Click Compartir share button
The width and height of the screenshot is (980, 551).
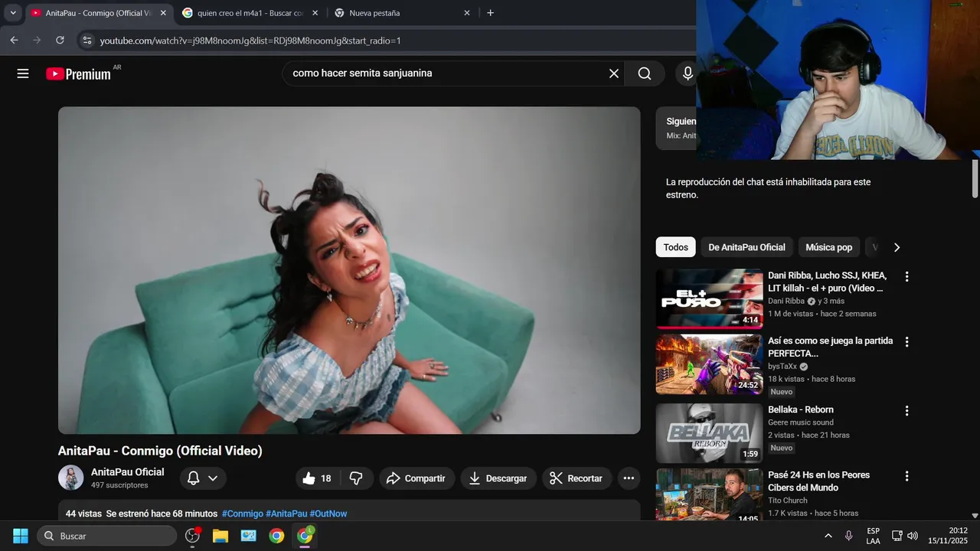click(416, 478)
